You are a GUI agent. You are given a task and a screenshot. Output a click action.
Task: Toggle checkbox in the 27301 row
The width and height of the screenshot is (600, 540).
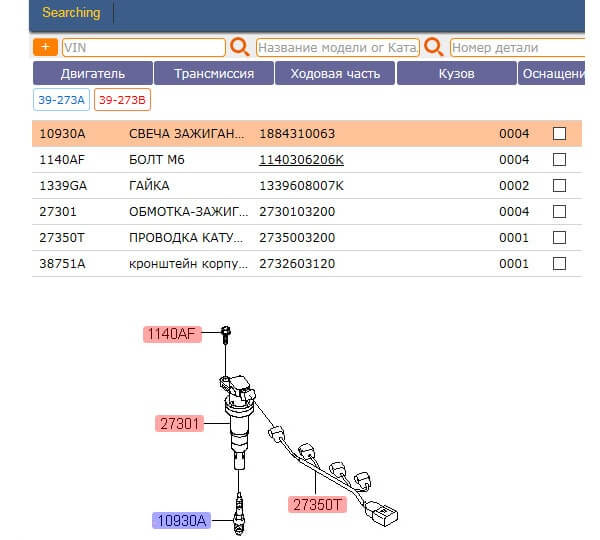559,211
